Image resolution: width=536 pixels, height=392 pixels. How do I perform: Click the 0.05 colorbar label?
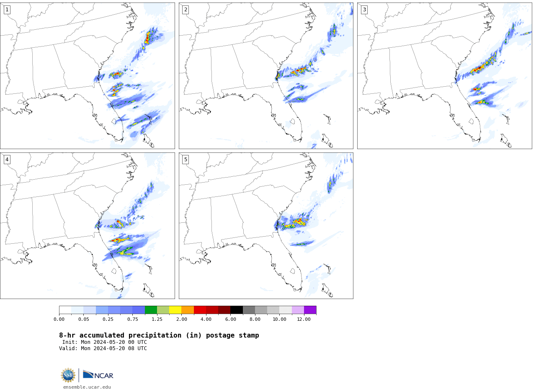(x=84, y=320)
